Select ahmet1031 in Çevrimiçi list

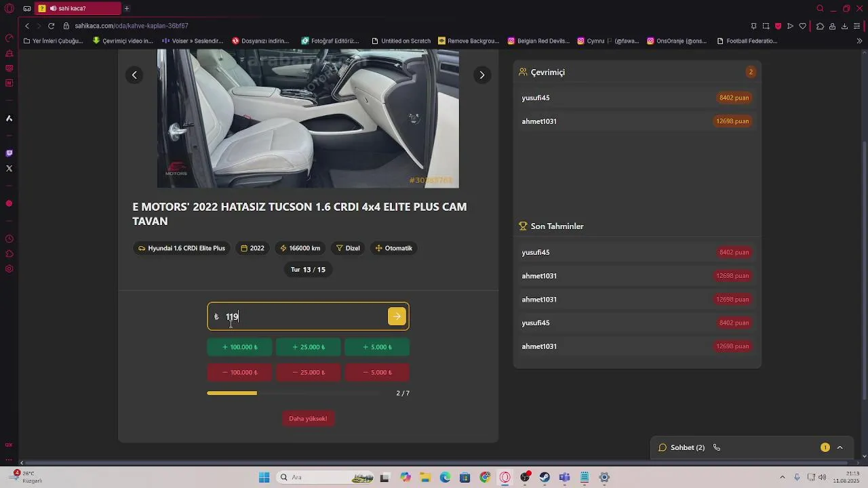pyautogui.click(x=636, y=121)
